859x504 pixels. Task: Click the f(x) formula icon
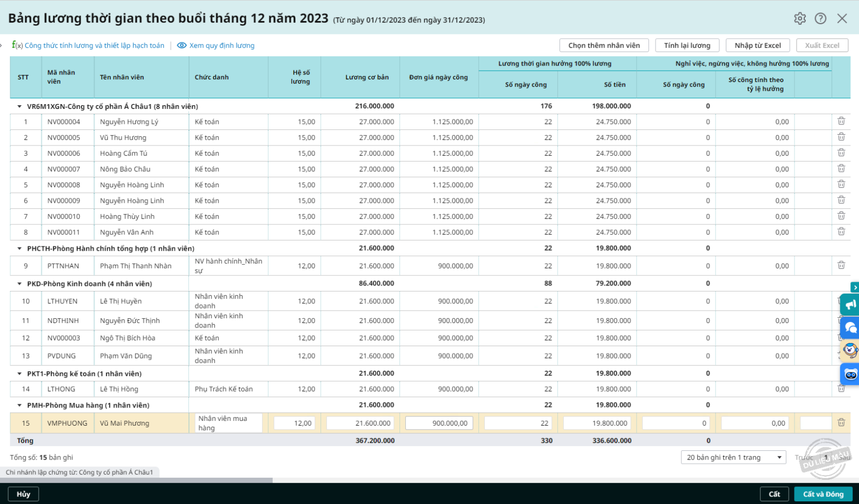(x=17, y=45)
